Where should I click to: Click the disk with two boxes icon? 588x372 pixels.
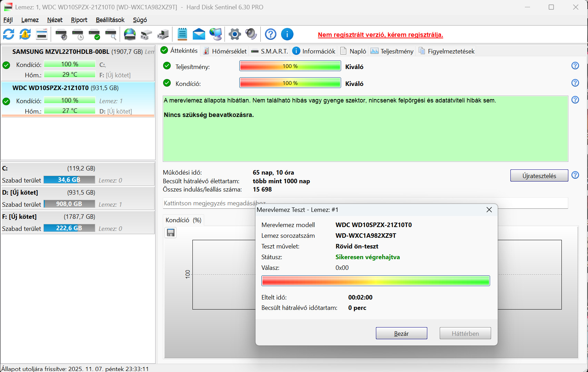tap(147, 34)
